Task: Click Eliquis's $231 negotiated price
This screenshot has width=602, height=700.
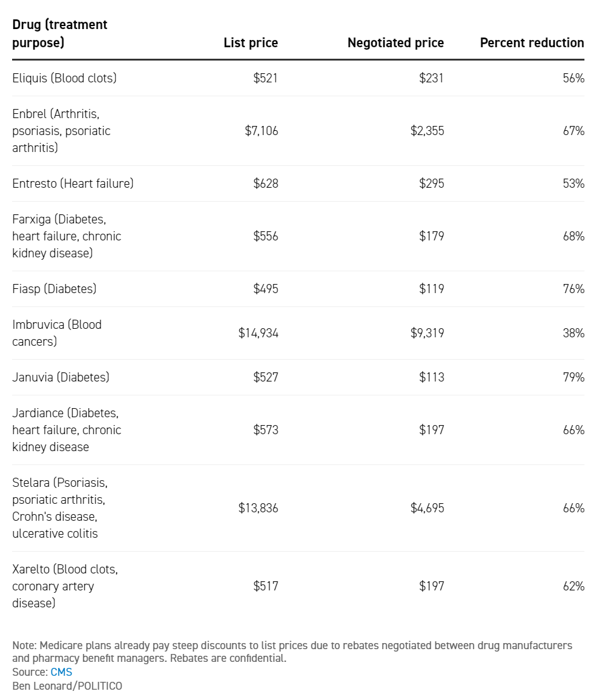Action: 431,78
